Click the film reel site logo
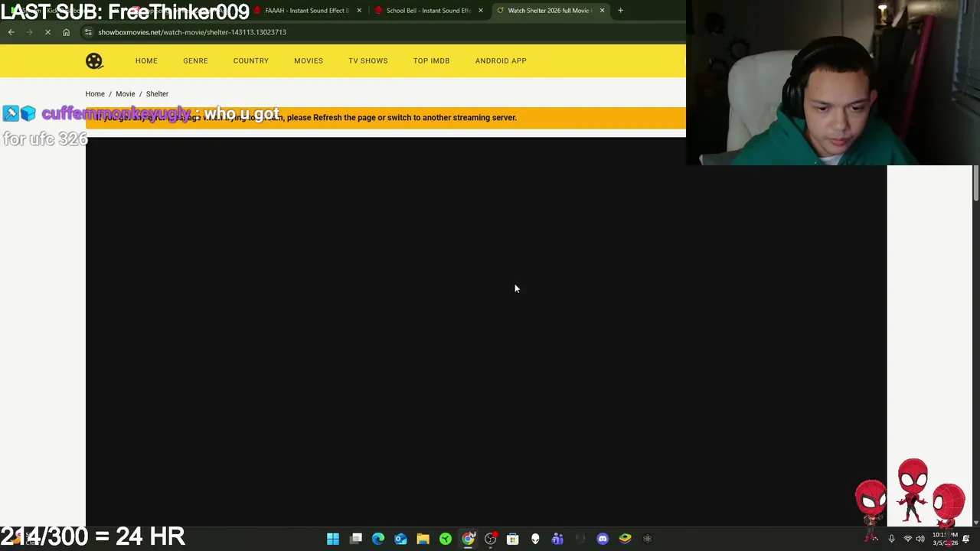This screenshot has height=551, width=980. tap(94, 60)
